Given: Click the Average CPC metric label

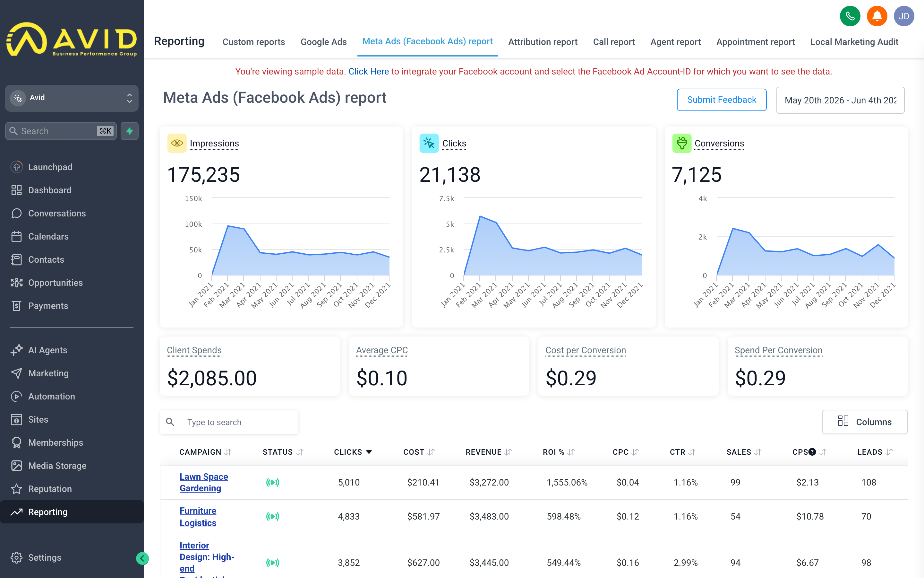Looking at the screenshot, I should (x=382, y=350).
